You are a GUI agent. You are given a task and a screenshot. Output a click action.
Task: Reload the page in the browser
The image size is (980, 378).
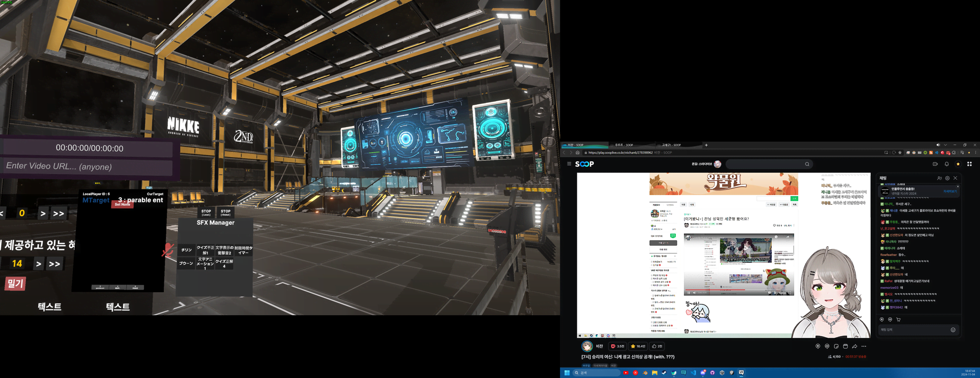click(x=894, y=152)
